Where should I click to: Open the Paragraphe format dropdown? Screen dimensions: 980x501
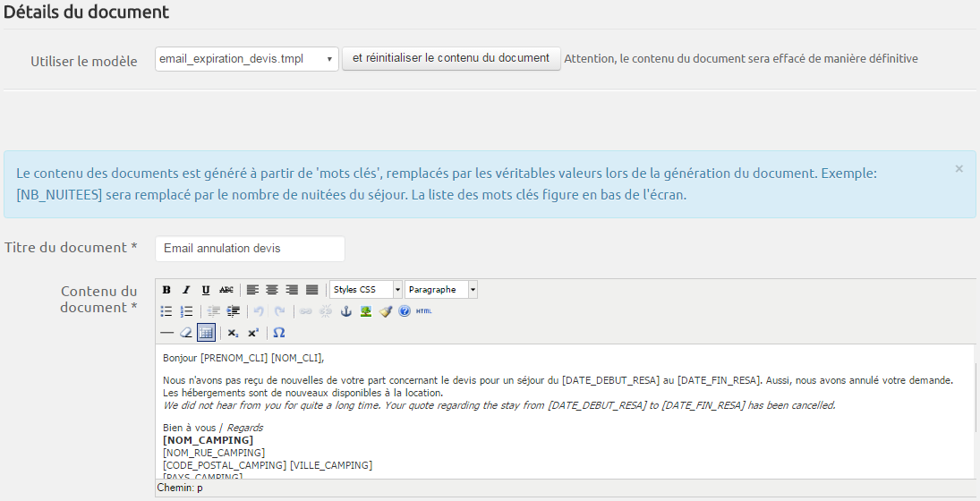441,290
